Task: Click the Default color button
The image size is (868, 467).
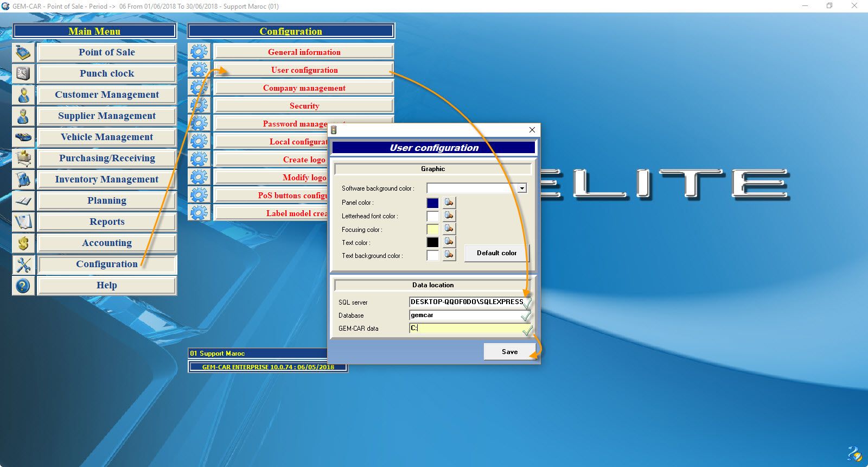Action: [x=496, y=253]
